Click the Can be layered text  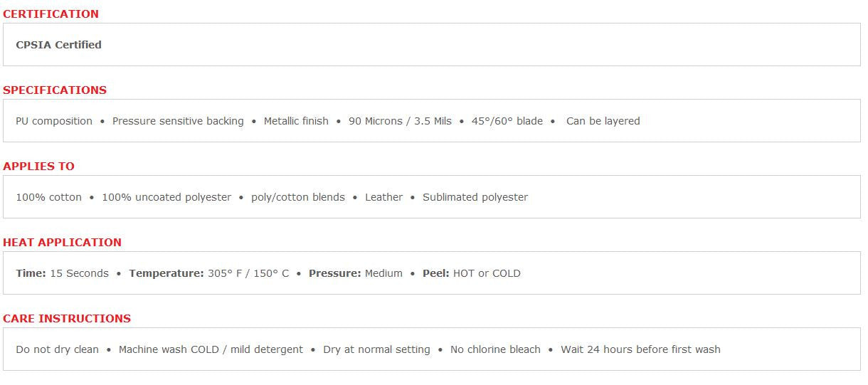(x=603, y=121)
